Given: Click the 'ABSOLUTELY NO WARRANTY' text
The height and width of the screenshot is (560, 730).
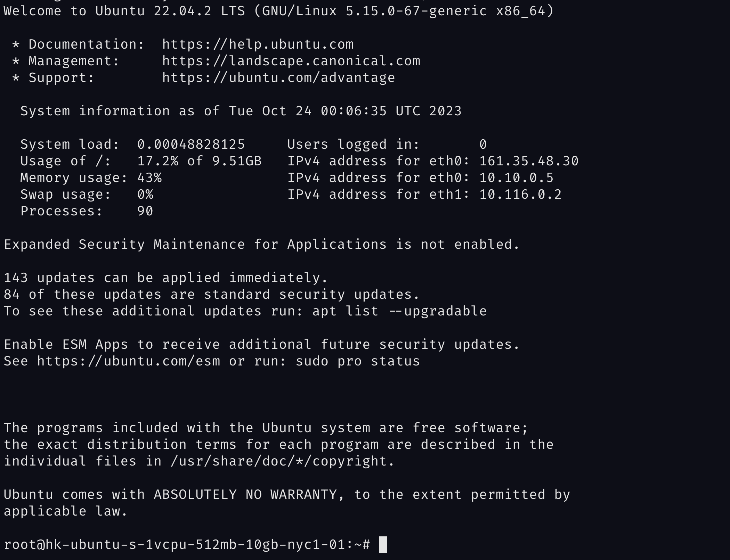Looking at the screenshot, I should click(x=245, y=495).
